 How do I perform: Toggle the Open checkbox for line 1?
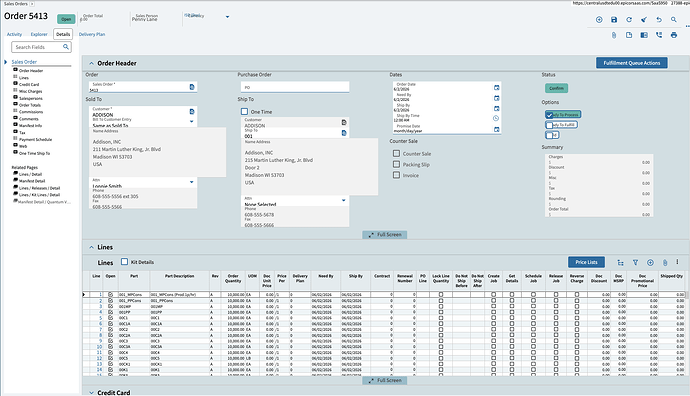click(x=110, y=294)
